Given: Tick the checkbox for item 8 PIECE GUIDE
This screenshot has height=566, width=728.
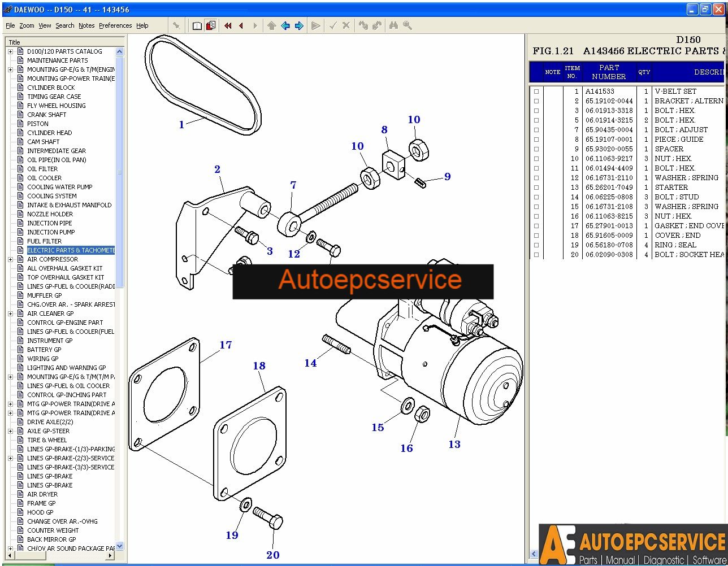Looking at the screenshot, I should tap(536, 140).
